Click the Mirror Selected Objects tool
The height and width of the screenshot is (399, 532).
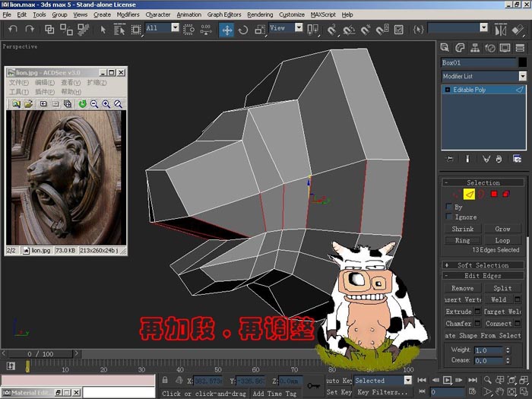tap(501, 30)
